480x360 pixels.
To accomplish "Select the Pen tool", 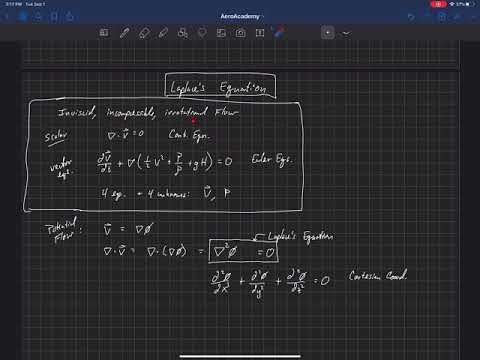I will pyautogui.click(x=124, y=33).
